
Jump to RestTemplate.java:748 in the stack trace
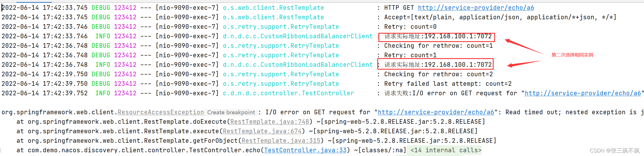pyautogui.click(x=270, y=122)
